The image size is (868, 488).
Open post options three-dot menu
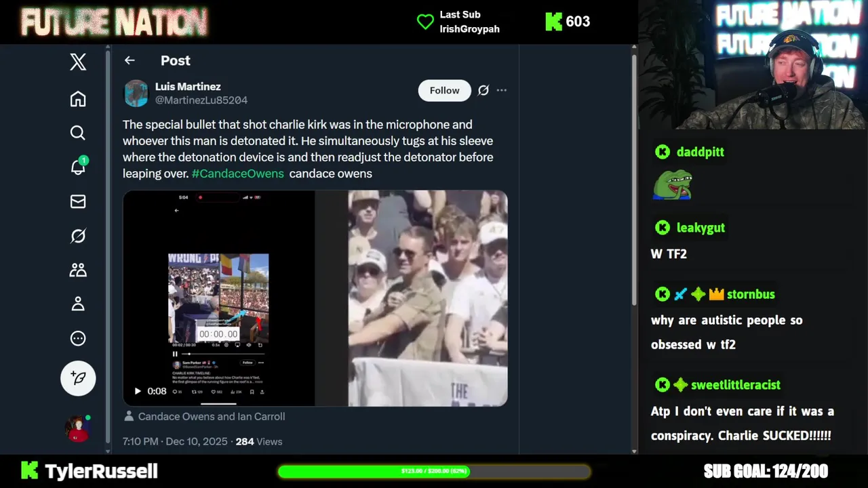[502, 90]
